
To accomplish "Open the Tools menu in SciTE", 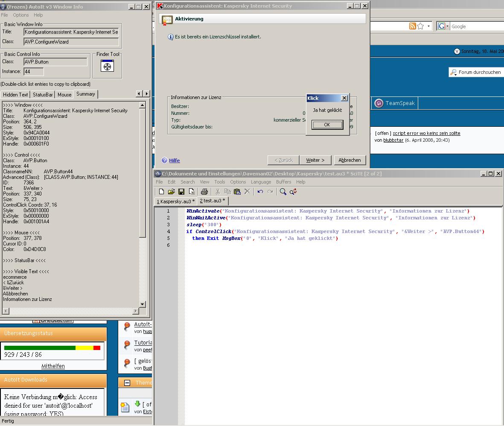I will click(x=219, y=182).
